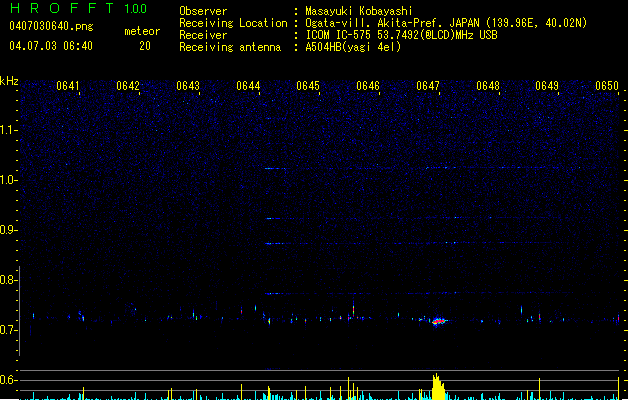Click the Receiving Location label
The width and height of the screenshot is (629, 400).
[233, 23]
